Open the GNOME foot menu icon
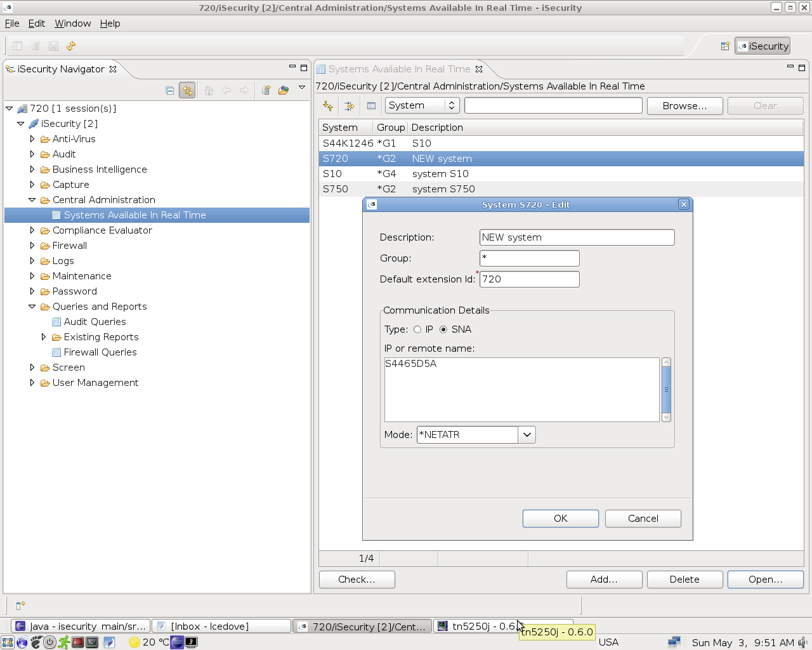This screenshot has width=812, height=650. pyautogui.click(x=36, y=642)
